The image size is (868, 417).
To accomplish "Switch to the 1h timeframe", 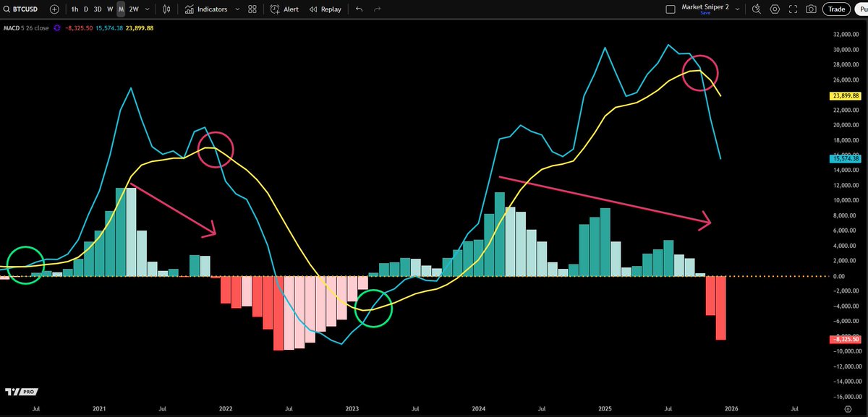I will pyautogui.click(x=75, y=9).
